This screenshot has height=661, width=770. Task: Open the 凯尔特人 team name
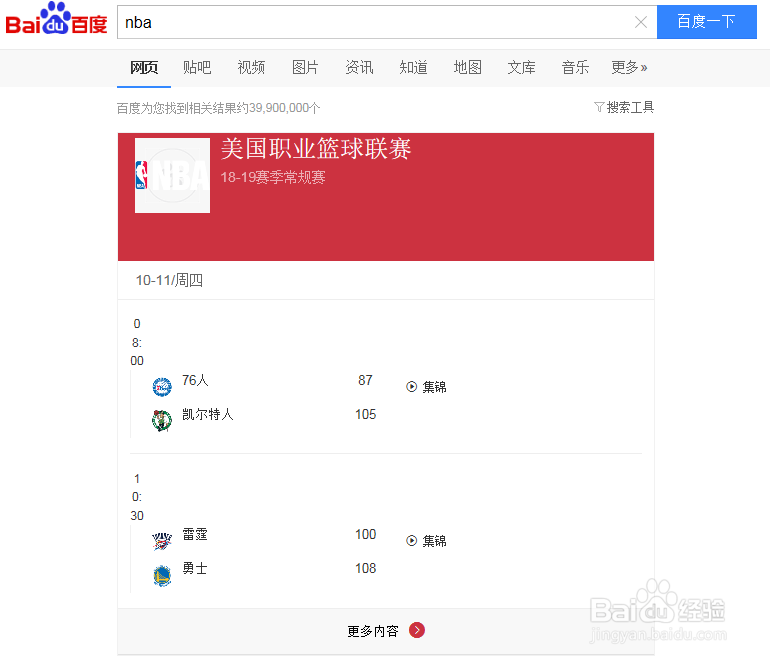208,414
